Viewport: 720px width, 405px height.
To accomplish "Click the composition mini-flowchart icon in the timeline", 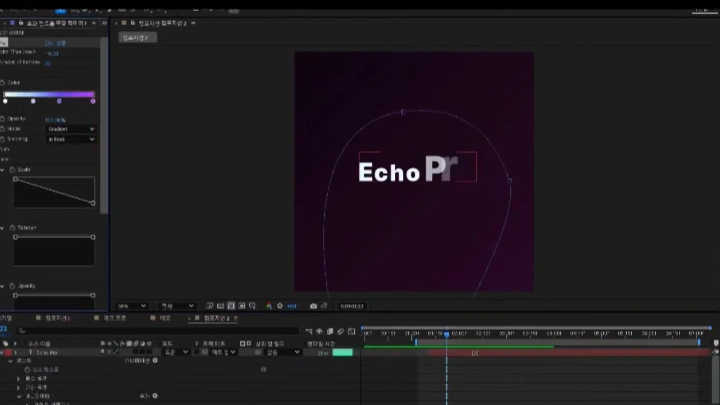I will pyautogui.click(x=309, y=331).
